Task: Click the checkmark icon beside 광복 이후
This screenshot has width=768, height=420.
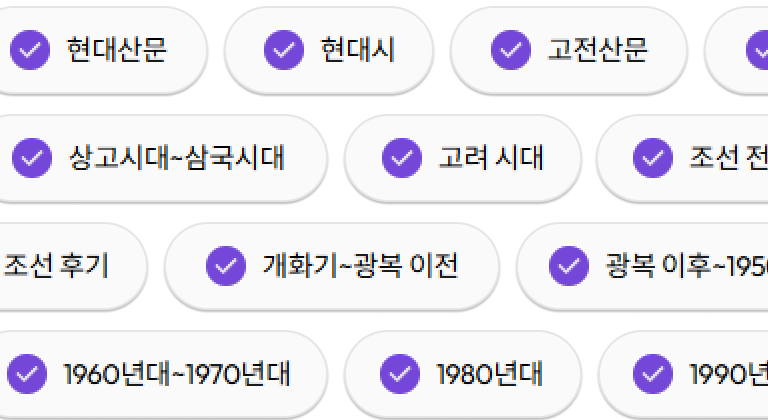Action: (569, 265)
